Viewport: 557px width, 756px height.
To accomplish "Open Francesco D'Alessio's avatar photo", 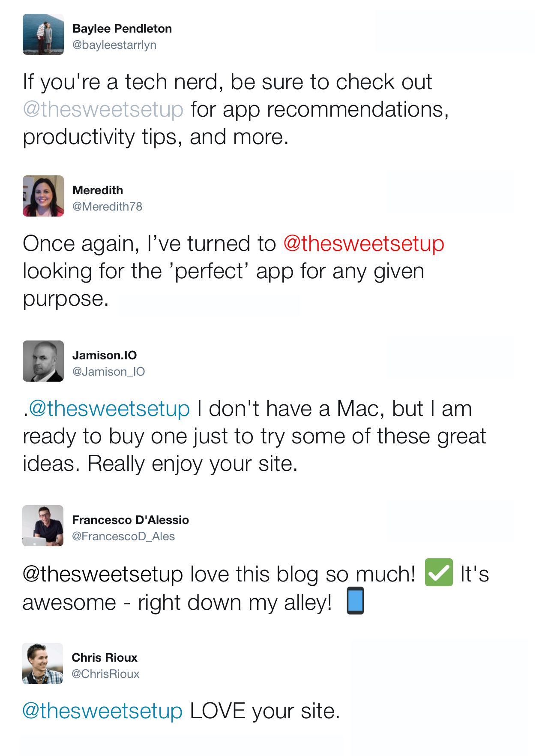I will 43,526.
